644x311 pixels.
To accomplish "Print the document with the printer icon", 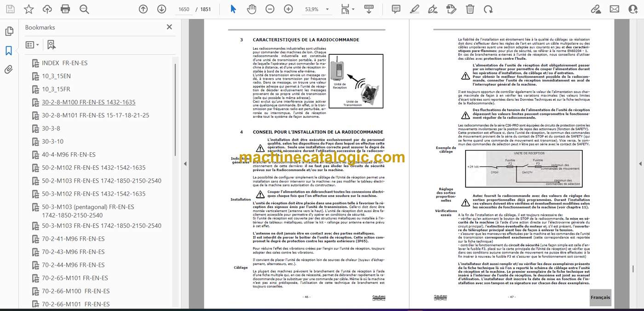I will (x=65, y=9).
